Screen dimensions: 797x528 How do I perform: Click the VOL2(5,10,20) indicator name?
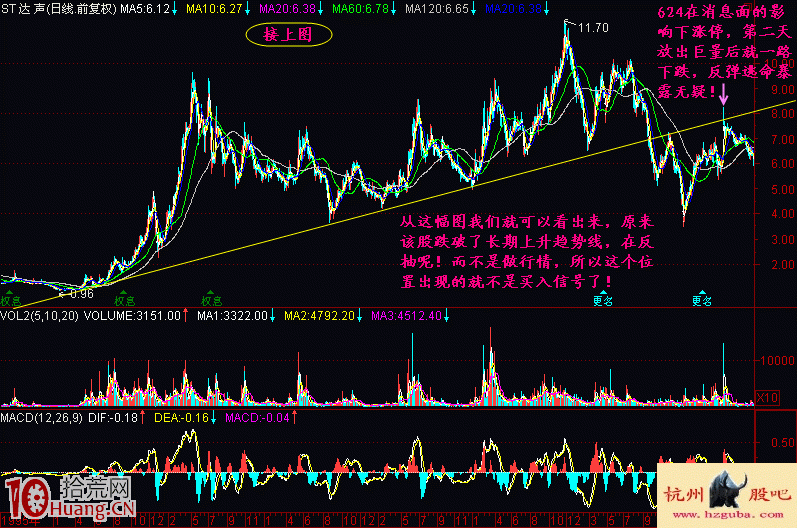point(39,316)
